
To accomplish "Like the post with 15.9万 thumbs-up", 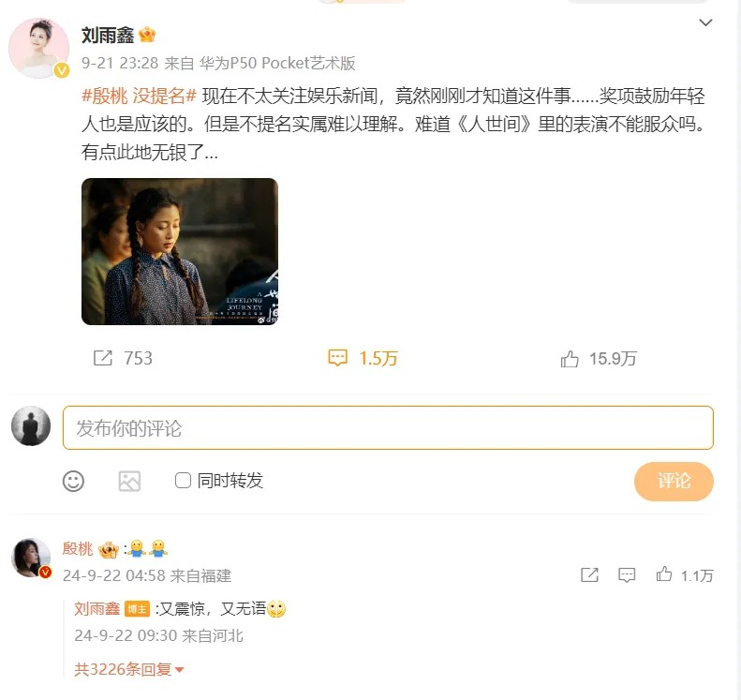I will (570, 358).
